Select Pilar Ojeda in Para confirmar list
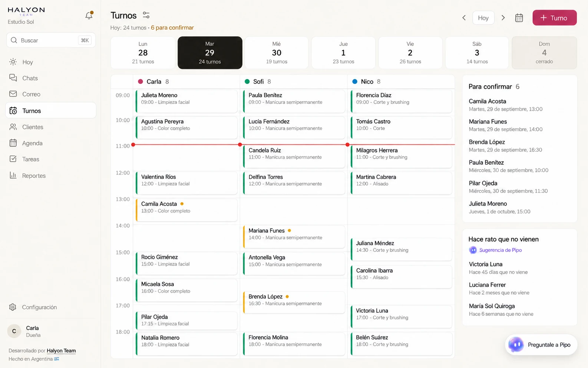The height and width of the screenshot is (368, 588). tap(508, 187)
